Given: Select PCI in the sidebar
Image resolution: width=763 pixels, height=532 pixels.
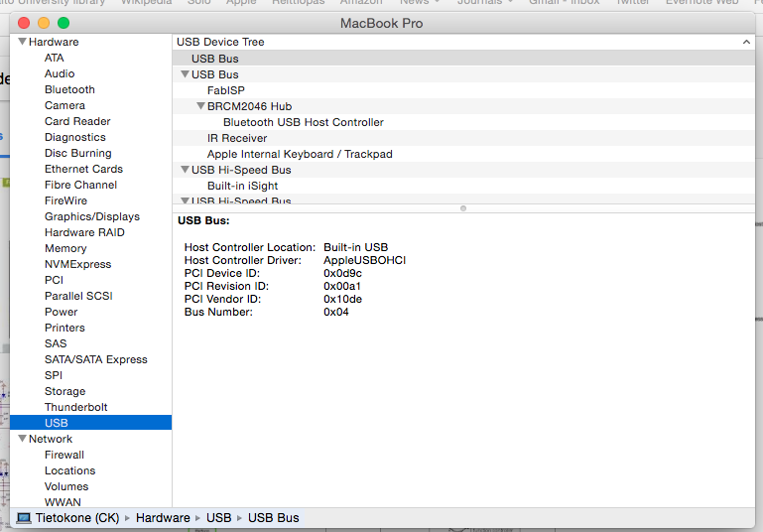Looking at the screenshot, I should [54, 280].
